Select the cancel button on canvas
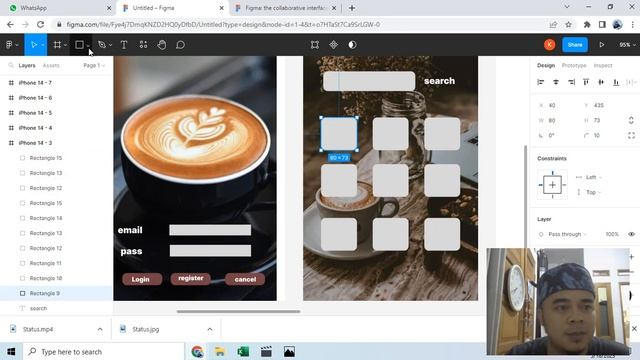Image resolution: width=640 pixels, height=360 pixels. pos(245,279)
